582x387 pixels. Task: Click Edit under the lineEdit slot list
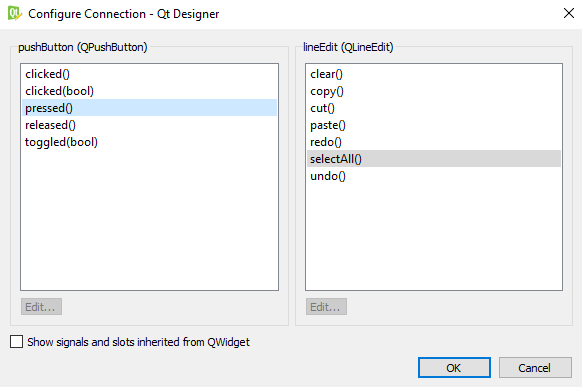tap(326, 307)
